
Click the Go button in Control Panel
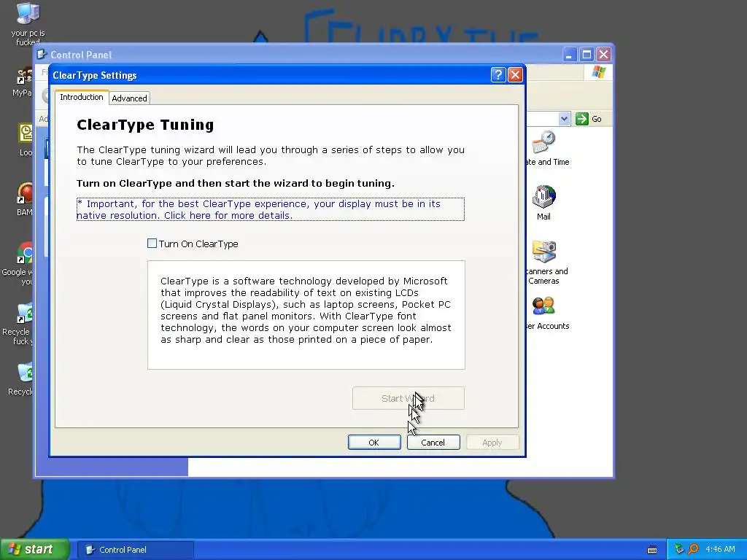pos(589,119)
